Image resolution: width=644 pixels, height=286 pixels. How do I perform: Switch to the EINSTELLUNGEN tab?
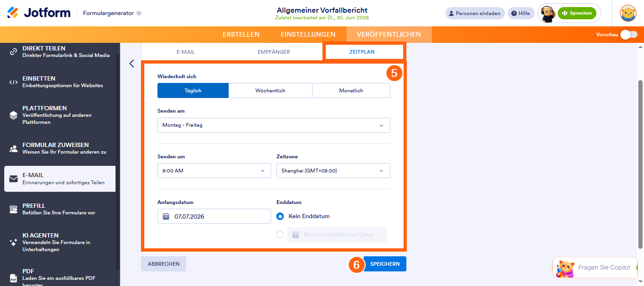tap(308, 34)
